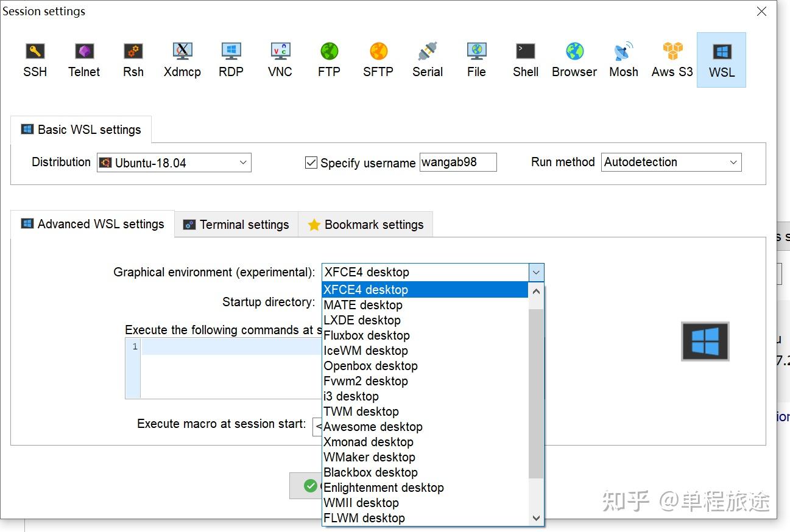Open the Mosh session type

point(622,59)
